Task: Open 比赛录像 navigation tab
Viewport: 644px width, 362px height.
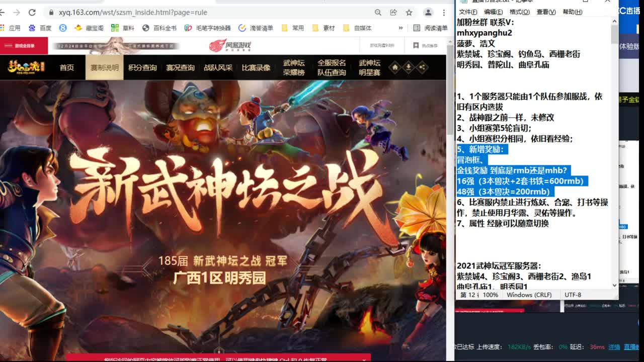Action: coord(256,67)
